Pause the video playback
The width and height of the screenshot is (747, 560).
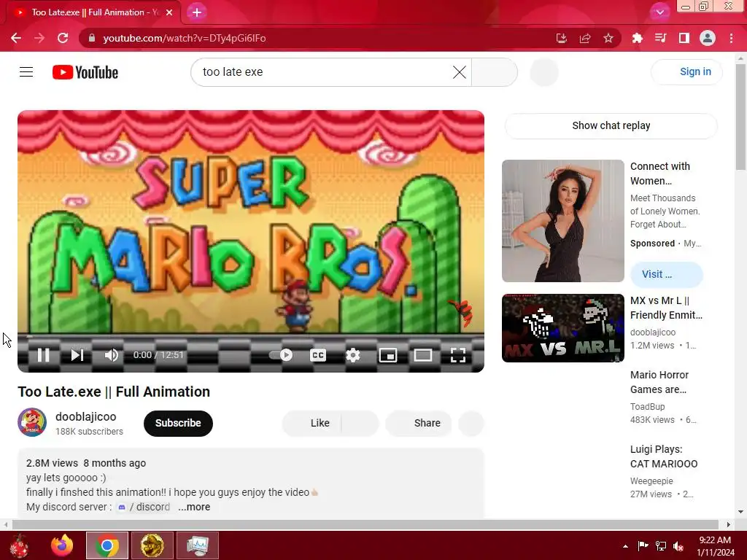coord(43,355)
